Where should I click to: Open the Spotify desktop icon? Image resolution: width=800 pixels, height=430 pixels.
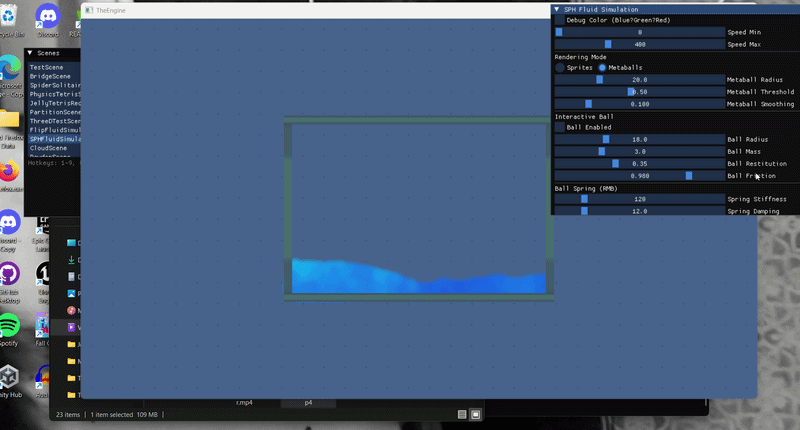click(9, 325)
